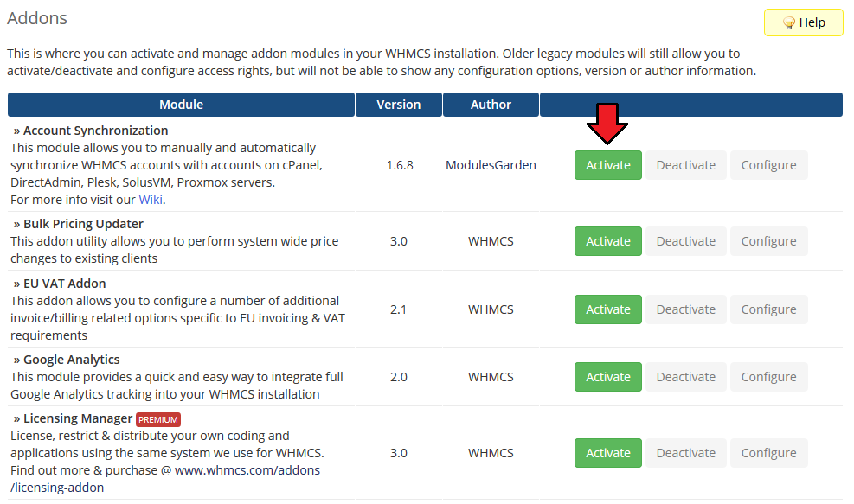The height and width of the screenshot is (504, 854).
Task: Click the ModulesGarden author cell
Action: click(x=491, y=165)
